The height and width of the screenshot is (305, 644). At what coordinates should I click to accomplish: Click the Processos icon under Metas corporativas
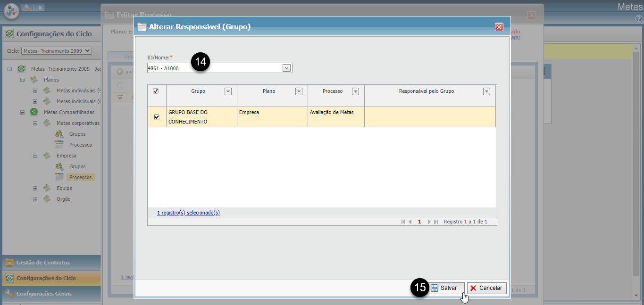59,145
